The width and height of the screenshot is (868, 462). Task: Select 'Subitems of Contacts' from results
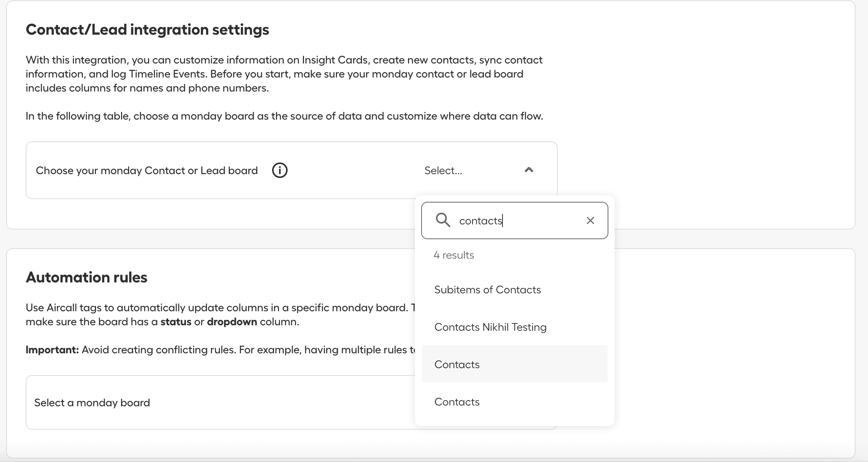pos(487,289)
